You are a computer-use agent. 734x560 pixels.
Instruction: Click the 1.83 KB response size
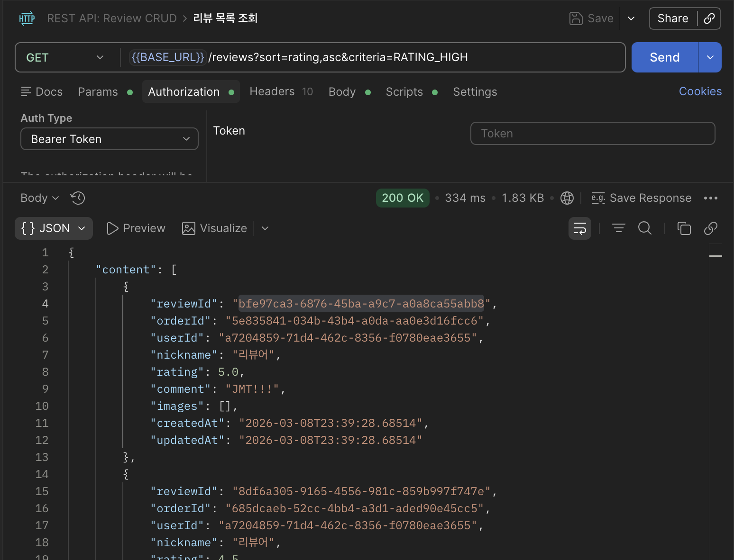pos(523,198)
